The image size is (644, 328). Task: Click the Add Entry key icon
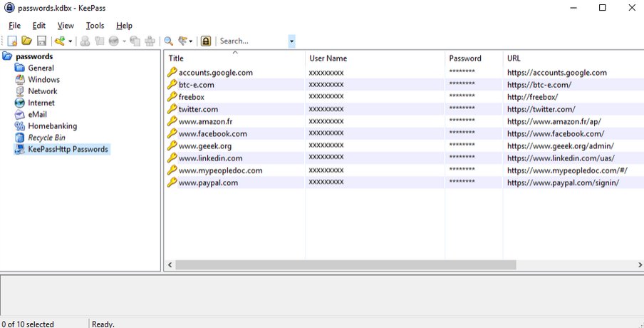click(60, 41)
